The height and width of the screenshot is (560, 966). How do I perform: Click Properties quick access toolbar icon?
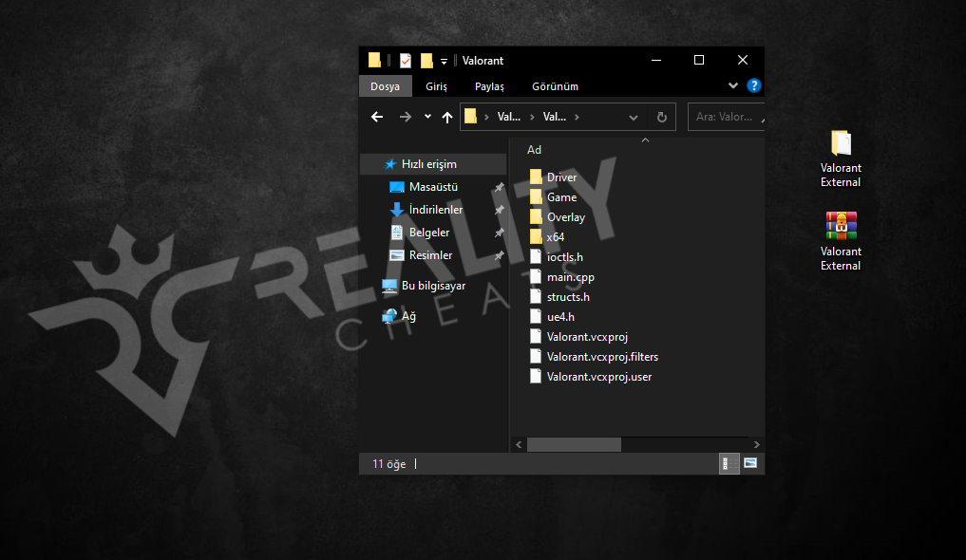406,61
